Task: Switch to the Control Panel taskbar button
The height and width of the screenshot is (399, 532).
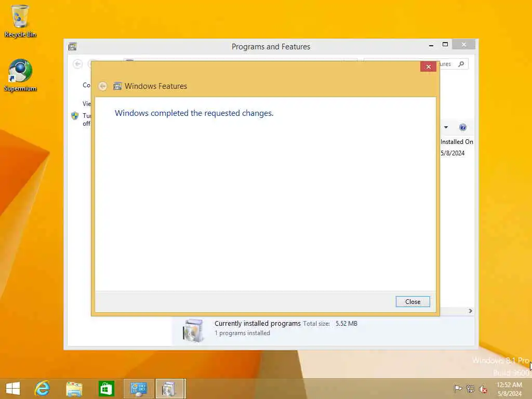Action: coord(138,389)
